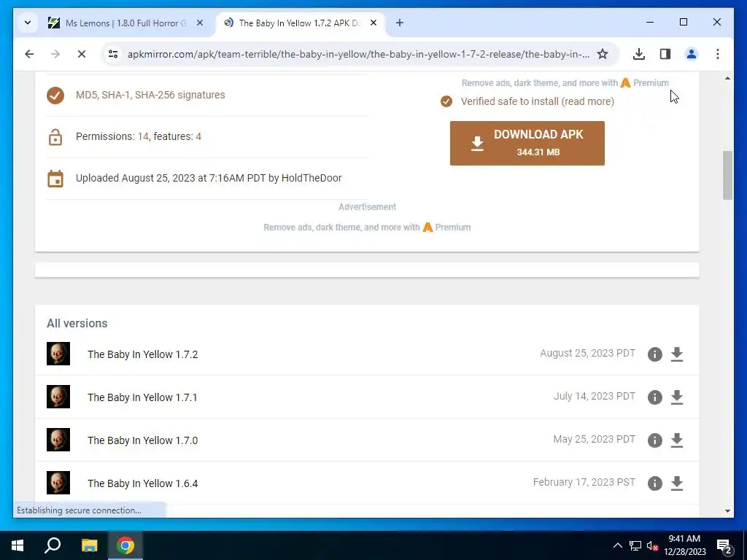Image resolution: width=747 pixels, height=560 pixels.
Task: Click the verified safe checkmark icon
Action: coord(446,101)
